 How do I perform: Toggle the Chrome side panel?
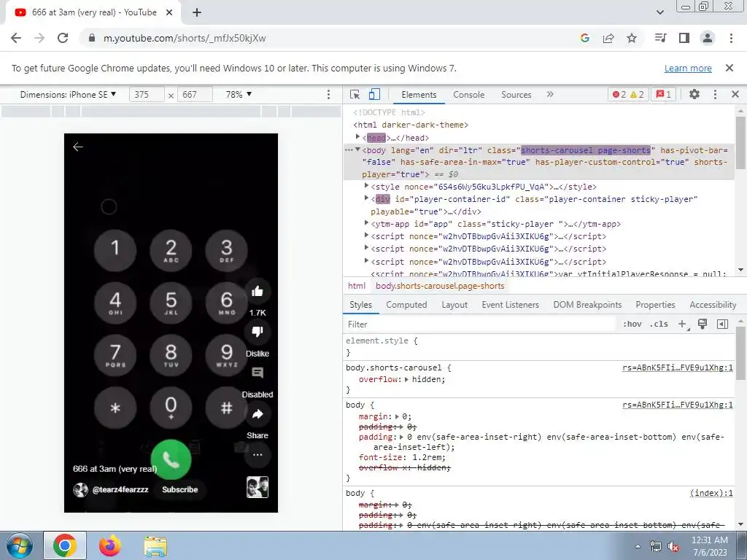tap(684, 38)
